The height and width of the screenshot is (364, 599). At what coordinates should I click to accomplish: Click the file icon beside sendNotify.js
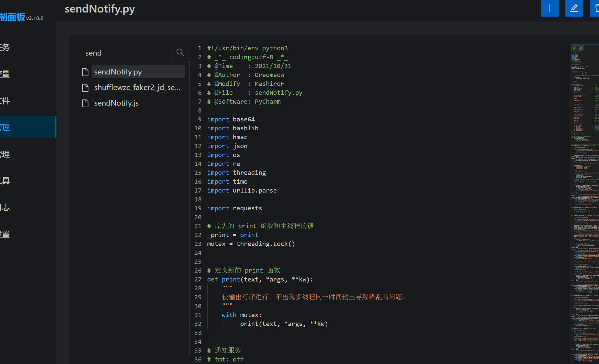[x=85, y=103]
